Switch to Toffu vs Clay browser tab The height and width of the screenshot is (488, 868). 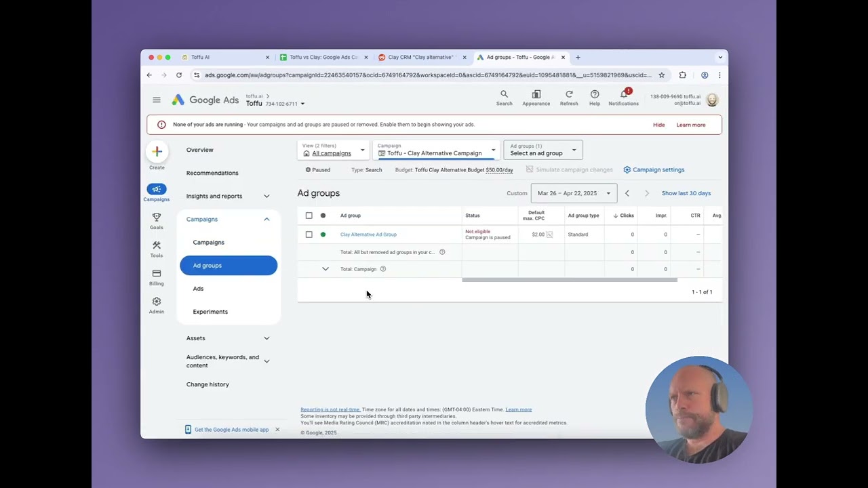(x=323, y=58)
